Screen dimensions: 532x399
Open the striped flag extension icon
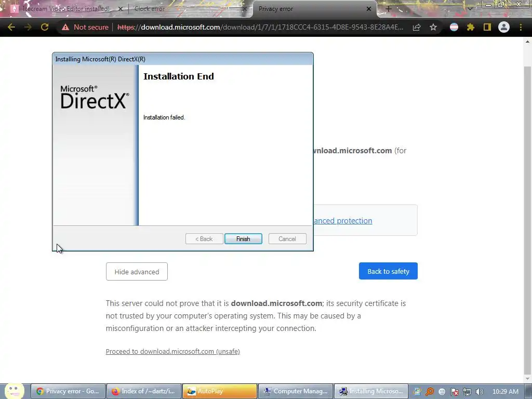coord(454,27)
